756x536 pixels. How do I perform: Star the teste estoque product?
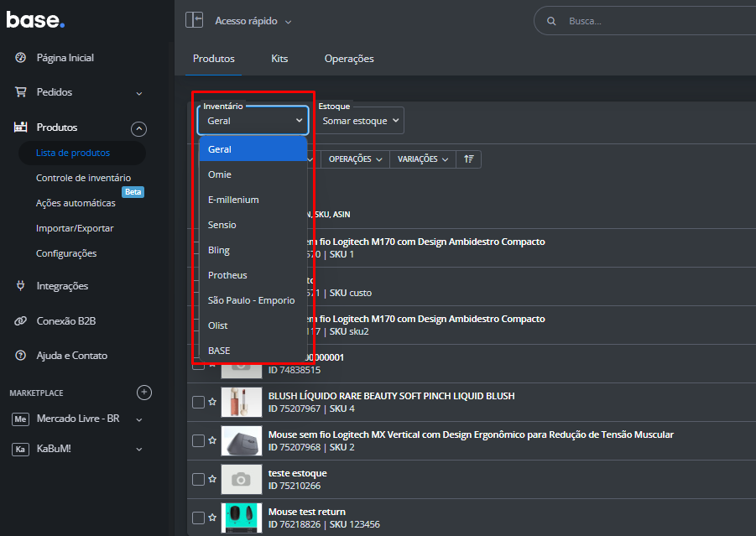click(212, 479)
